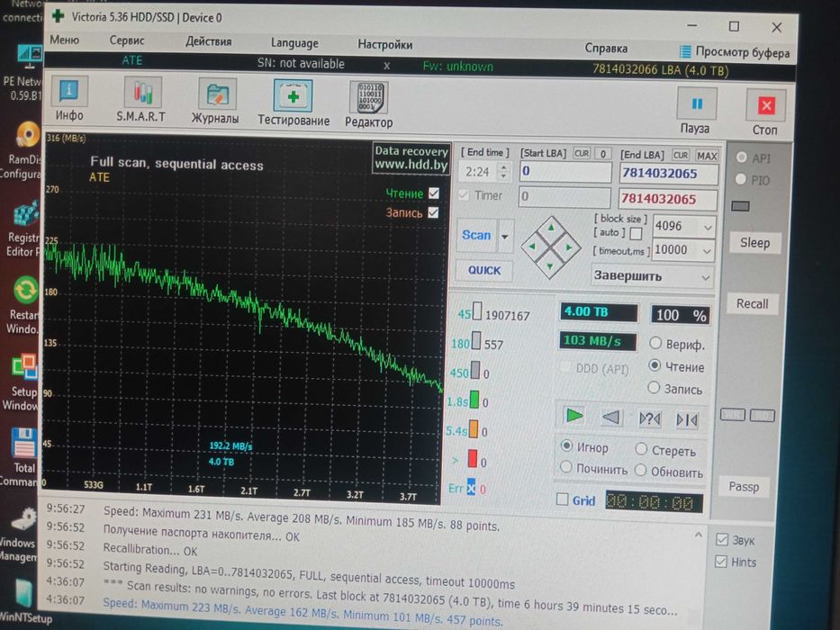
Task: Click End LBA CUR button
Action: tap(681, 156)
